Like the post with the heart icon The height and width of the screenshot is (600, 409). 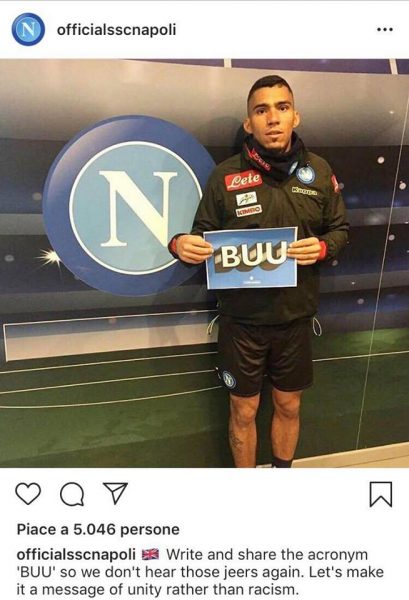point(28,494)
